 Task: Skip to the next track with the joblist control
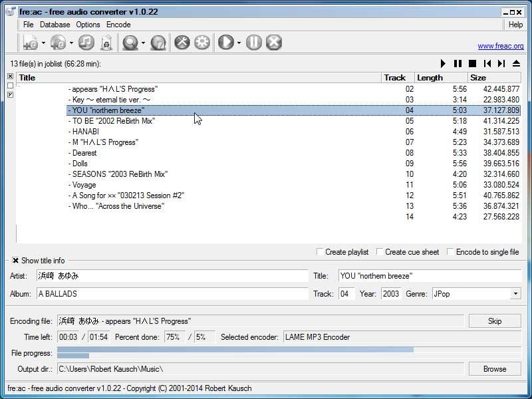coord(501,63)
